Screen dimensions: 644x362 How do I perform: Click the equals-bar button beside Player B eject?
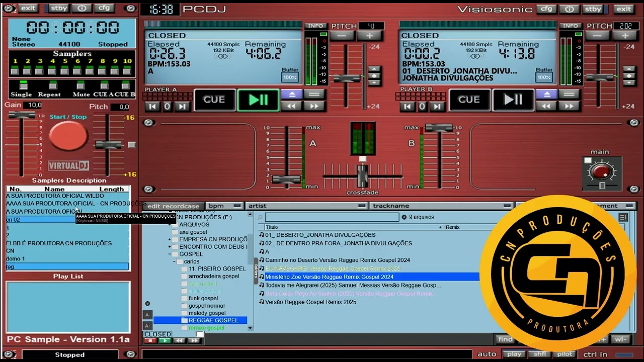(x=569, y=94)
